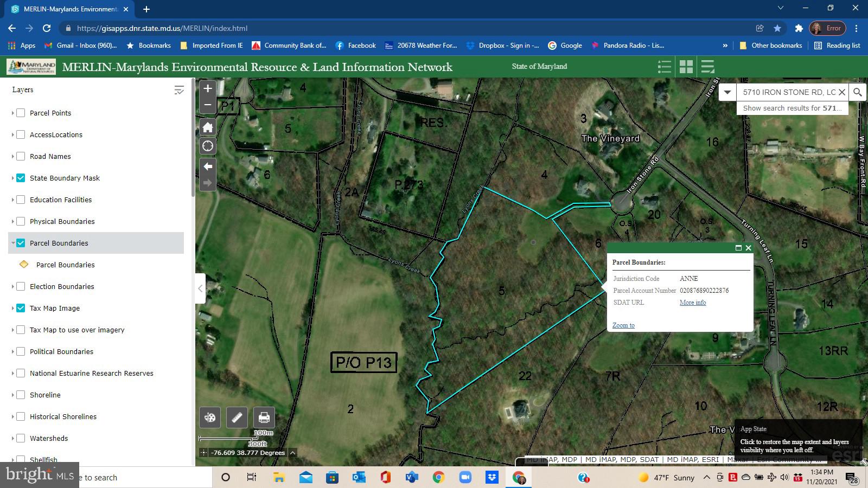Click the map zoom in plus button
Screen dimensions: 868x488
208,88
